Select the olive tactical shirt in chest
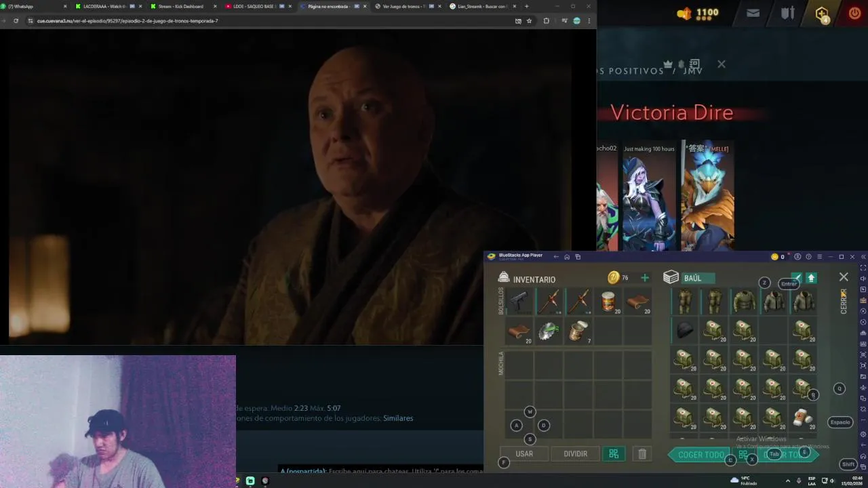Viewport: 868px width, 488px height. 744,302
